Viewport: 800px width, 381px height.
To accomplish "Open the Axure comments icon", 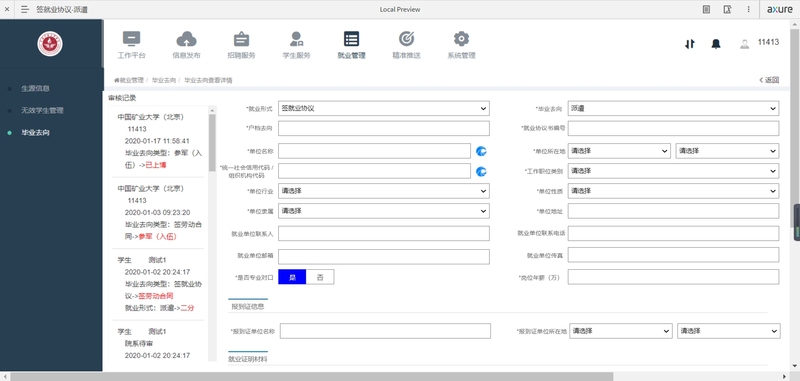I will 728,9.
